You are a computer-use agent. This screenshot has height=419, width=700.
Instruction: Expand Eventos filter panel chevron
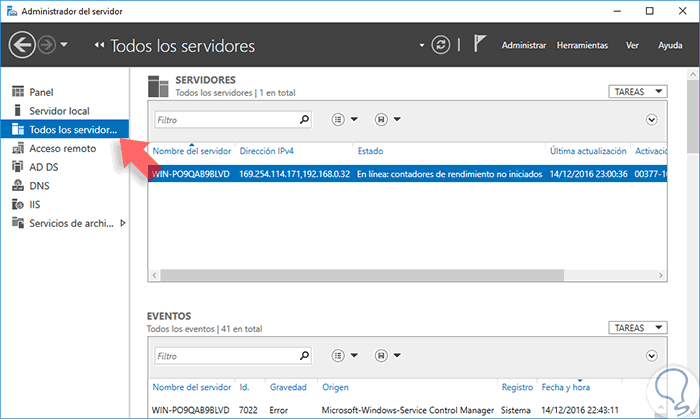click(651, 356)
